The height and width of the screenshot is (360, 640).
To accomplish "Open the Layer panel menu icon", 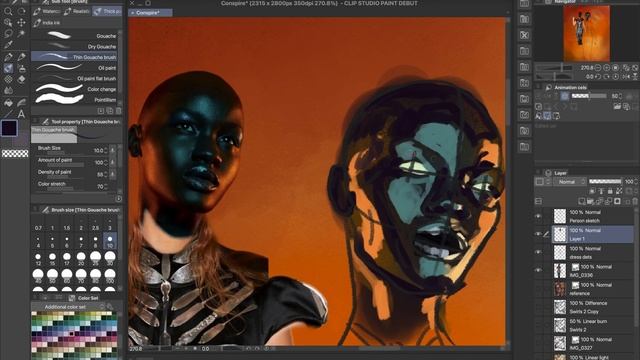I will click(538, 173).
